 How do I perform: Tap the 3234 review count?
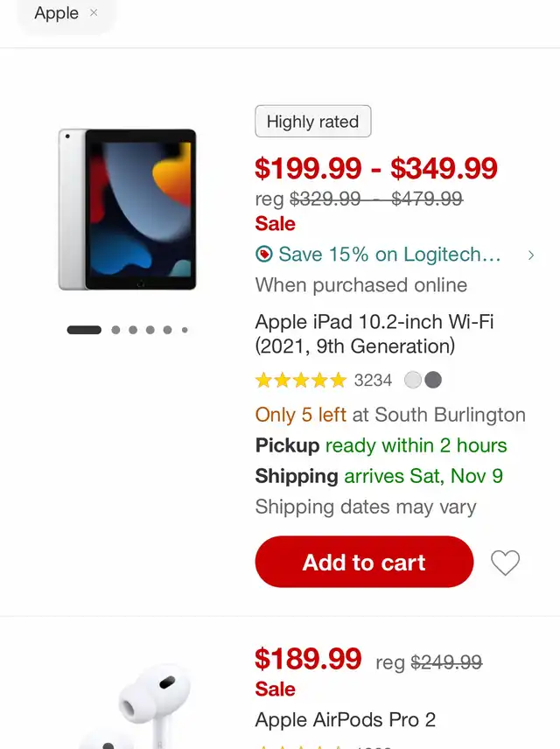[373, 381]
